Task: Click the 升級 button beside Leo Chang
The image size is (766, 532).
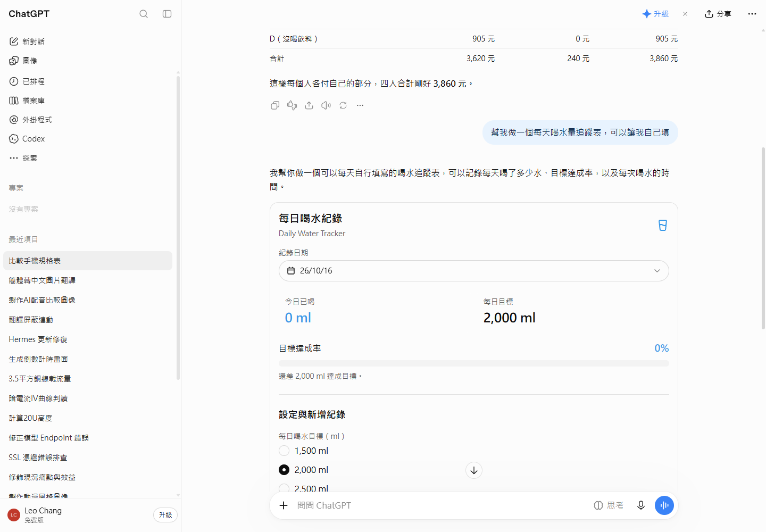Action: (165, 515)
